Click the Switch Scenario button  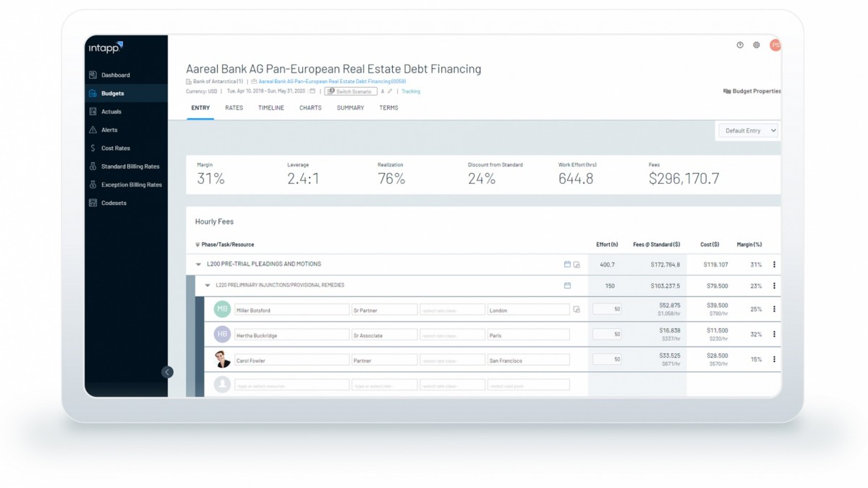pos(350,92)
